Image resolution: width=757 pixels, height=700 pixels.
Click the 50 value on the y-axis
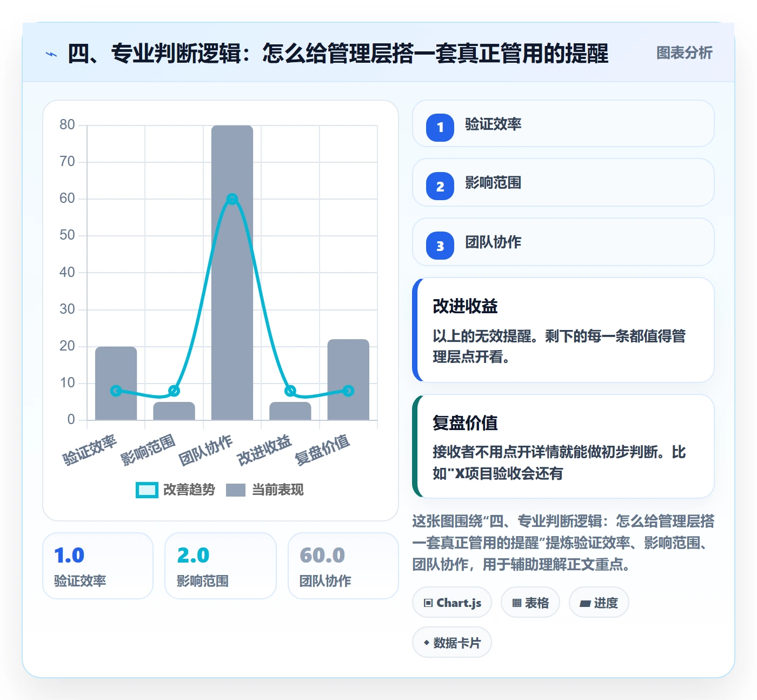tap(68, 235)
